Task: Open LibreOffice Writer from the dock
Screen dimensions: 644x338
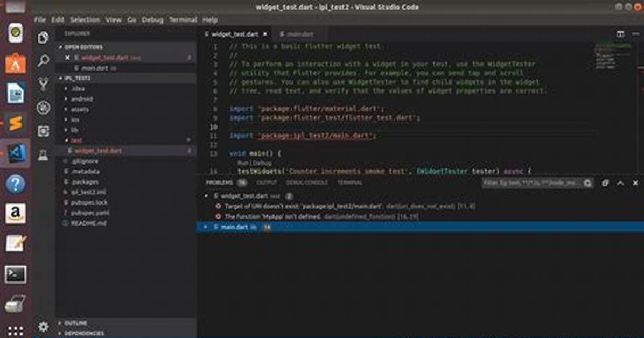Action: (x=15, y=93)
